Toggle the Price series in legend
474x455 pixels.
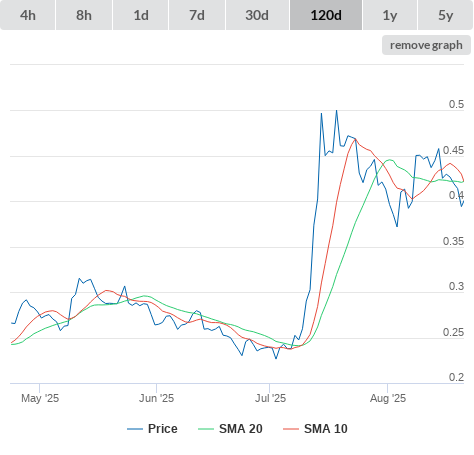click(163, 429)
